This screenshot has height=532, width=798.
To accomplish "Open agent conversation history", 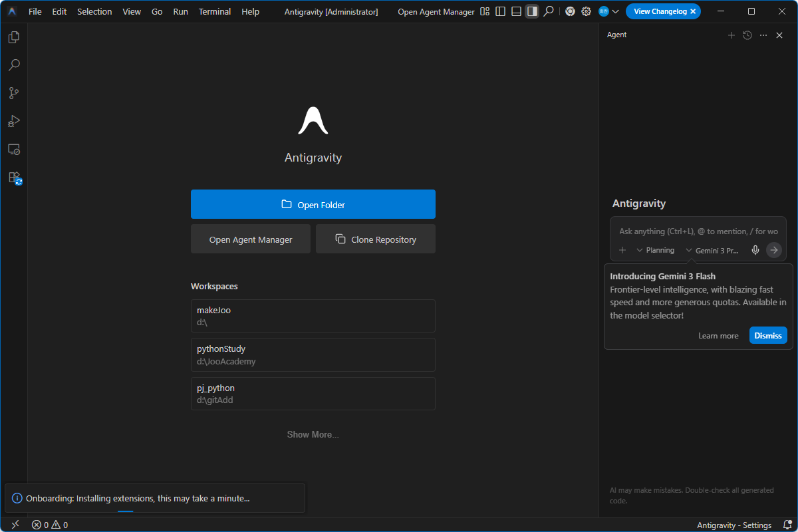I will pyautogui.click(x=747, y=35).
